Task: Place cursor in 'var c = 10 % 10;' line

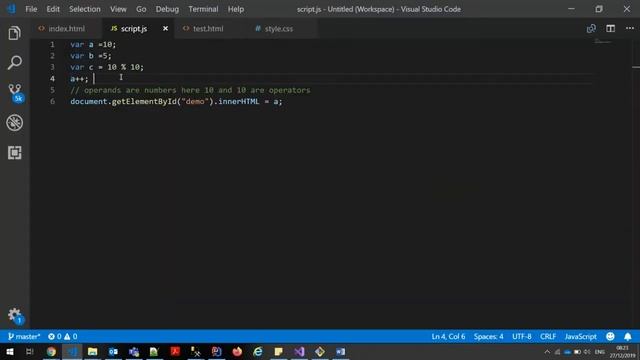Action: [x=107, y=67]
